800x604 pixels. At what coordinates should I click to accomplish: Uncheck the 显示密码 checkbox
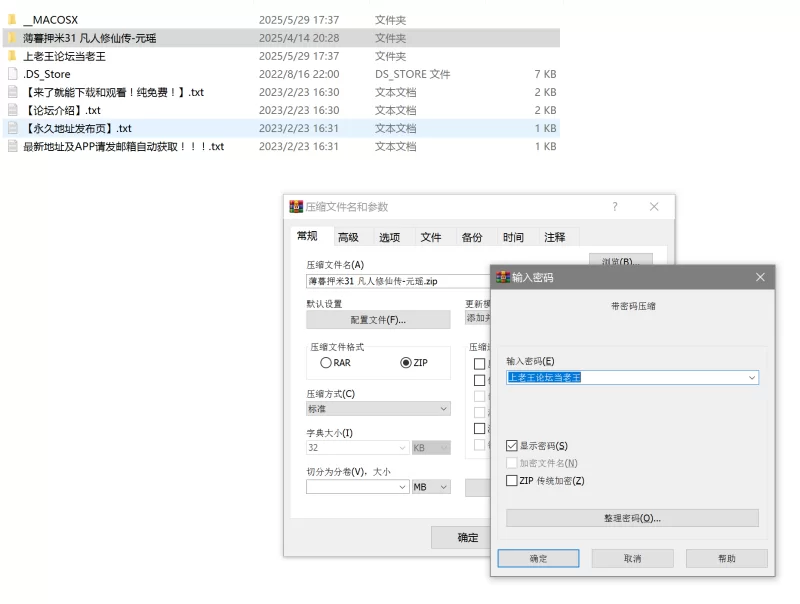click(512, 445)
